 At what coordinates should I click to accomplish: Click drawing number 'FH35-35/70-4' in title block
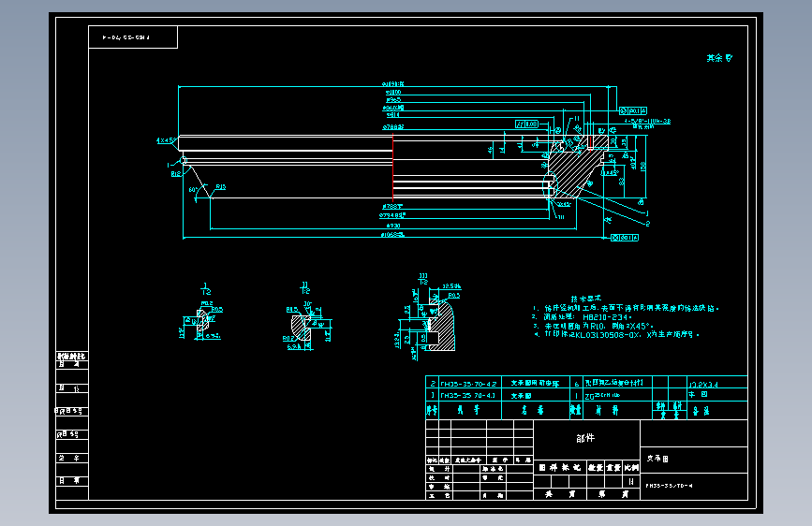click(669, 486)
